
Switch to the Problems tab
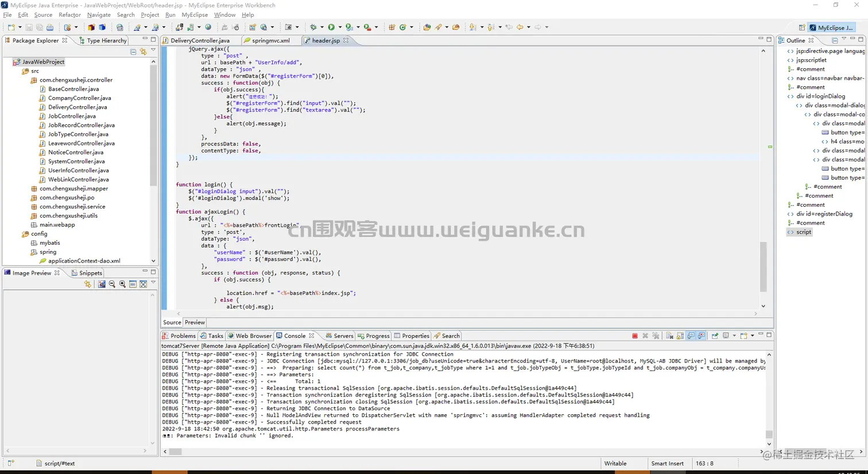179,336
